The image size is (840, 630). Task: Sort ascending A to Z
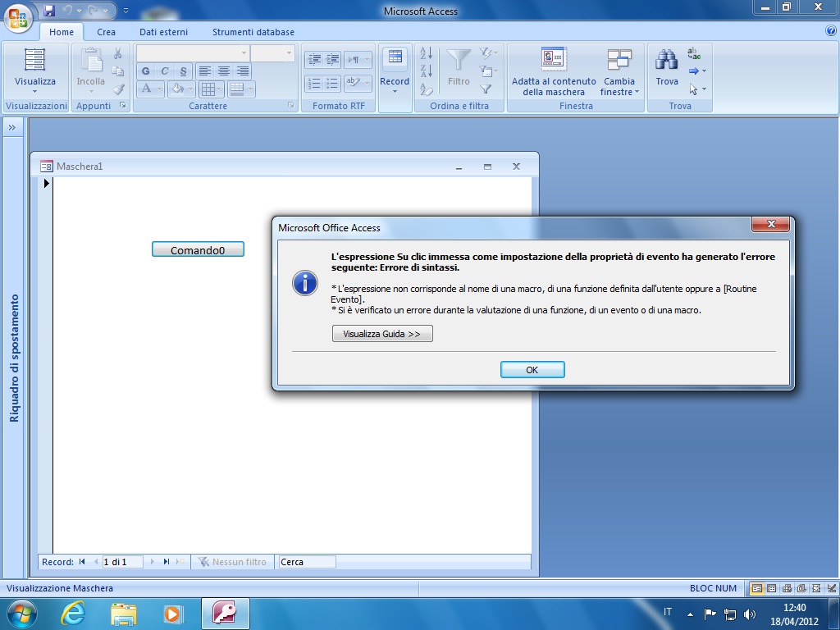click(x=427, y=53)
